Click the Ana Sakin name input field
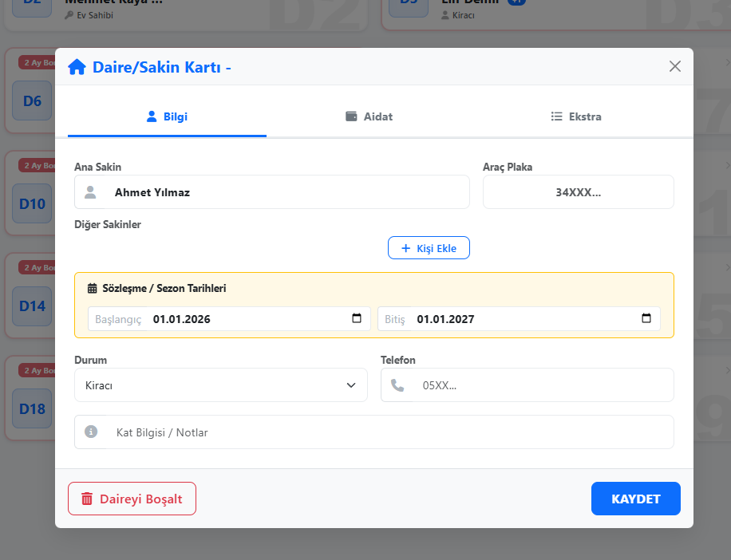This screenshot has width=731, height=560. coord(287,192)
